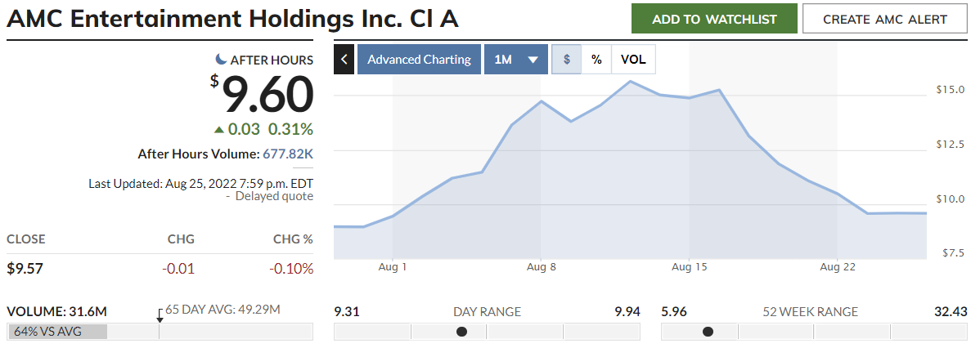Click Create AMC Alert button
This screenshot has height=348, width=980.
tap(884, 19)
